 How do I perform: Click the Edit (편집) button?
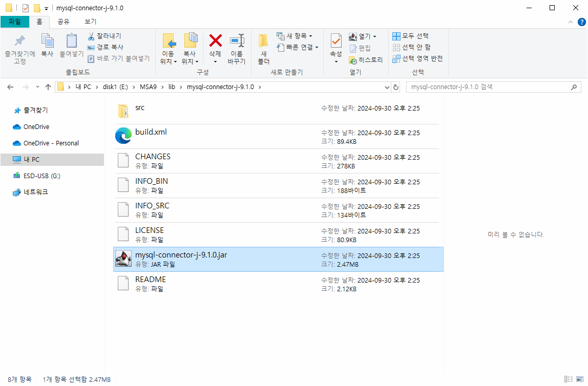360,48
